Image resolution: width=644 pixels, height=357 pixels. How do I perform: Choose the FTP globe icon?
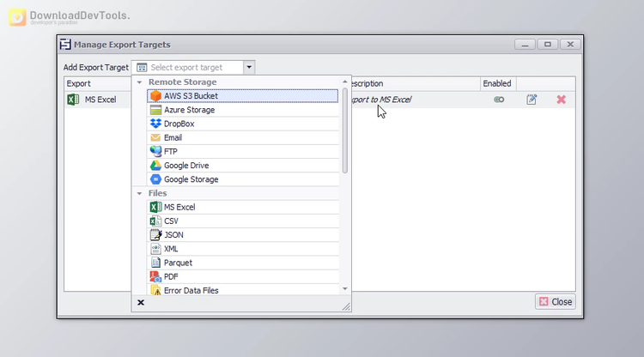155,151
